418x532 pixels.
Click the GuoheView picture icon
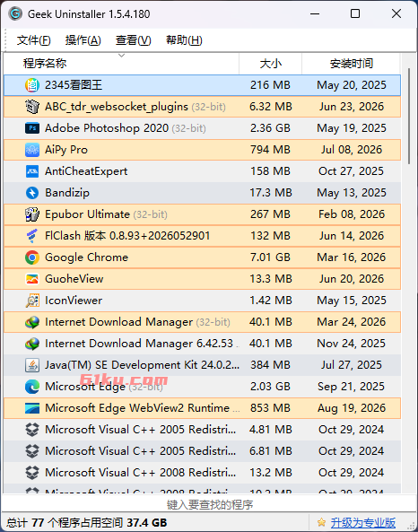[32, 279]
